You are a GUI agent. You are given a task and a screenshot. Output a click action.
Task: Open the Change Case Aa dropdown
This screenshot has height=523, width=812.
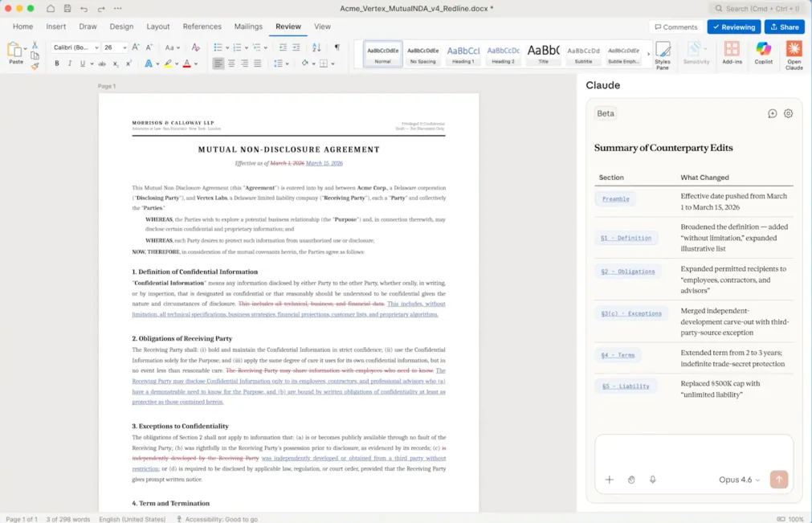(x=173, y=47)
